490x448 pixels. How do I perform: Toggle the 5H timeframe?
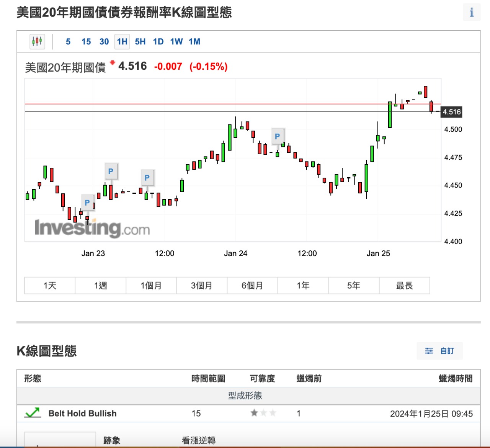(x=140, y=41)
